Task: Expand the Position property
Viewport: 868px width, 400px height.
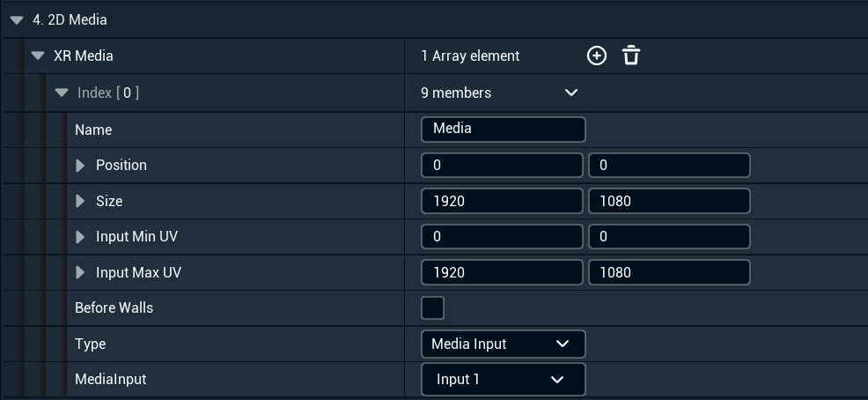Action: click(x=81, y=166)
